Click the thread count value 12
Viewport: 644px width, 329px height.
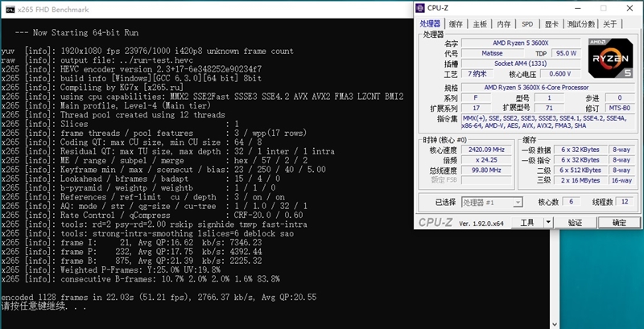pos(625,202)
